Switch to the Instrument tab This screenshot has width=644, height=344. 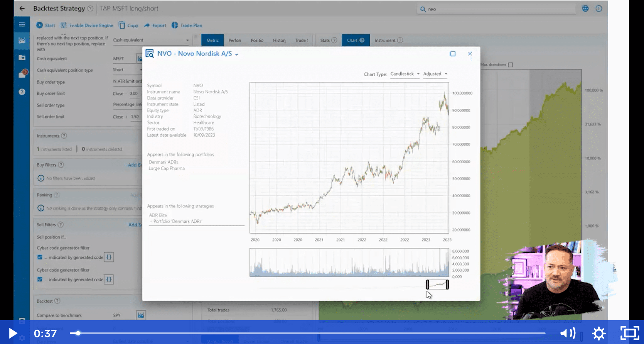(x=388, y=40)
